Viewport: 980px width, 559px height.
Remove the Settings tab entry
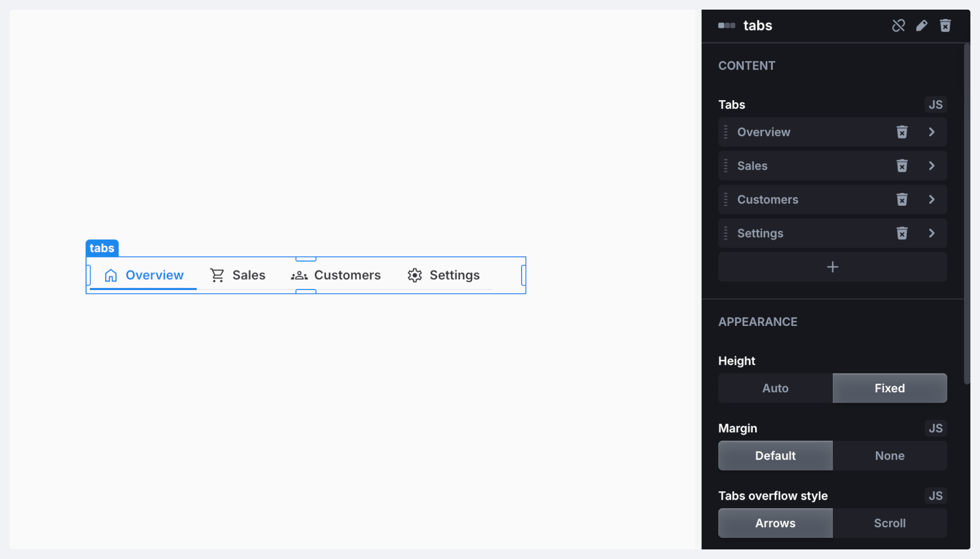[902, 233]
